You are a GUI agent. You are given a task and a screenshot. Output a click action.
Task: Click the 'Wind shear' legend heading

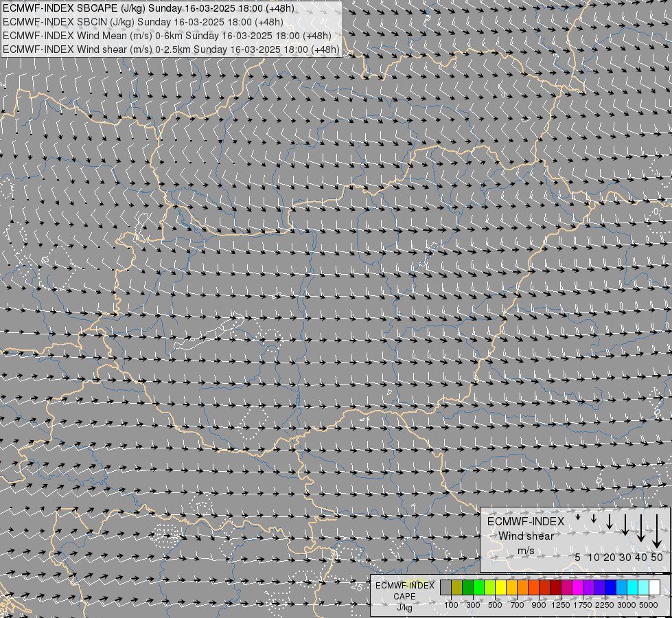(x=526, y=536)
